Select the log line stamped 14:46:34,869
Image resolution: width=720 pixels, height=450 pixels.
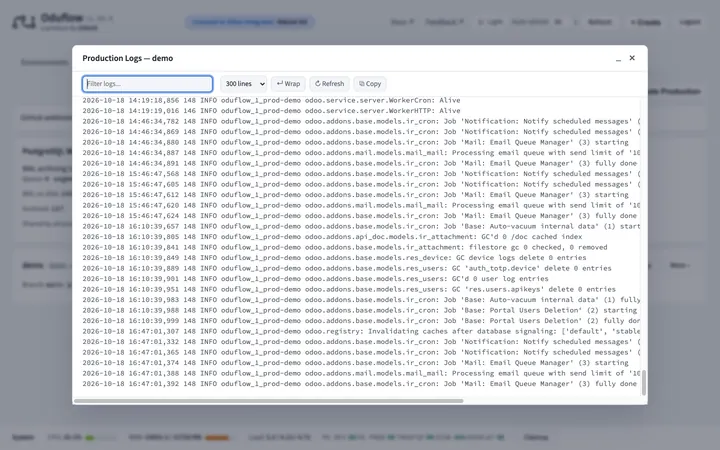361,132
